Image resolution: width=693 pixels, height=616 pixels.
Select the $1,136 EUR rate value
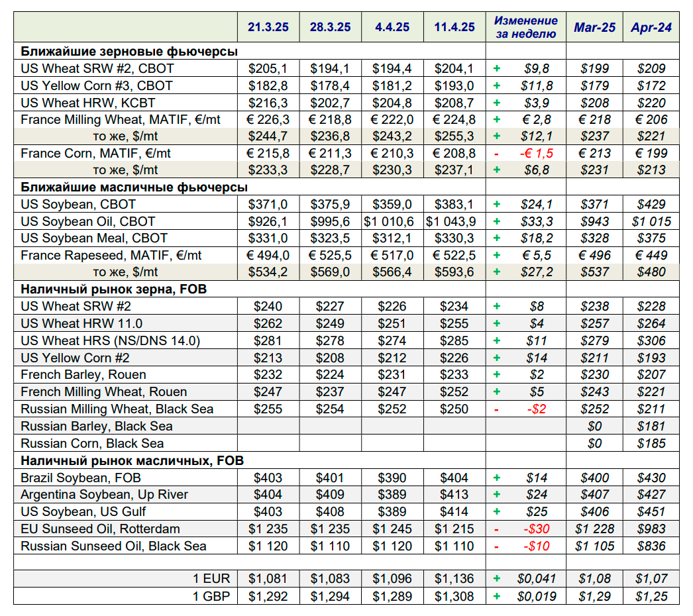454,579
